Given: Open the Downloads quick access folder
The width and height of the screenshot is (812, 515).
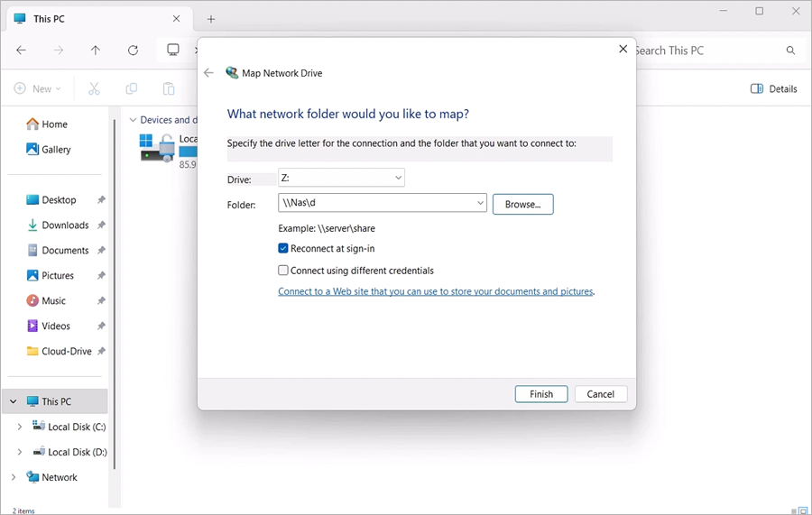Looking at the screenshot, I should coord(58,225).
